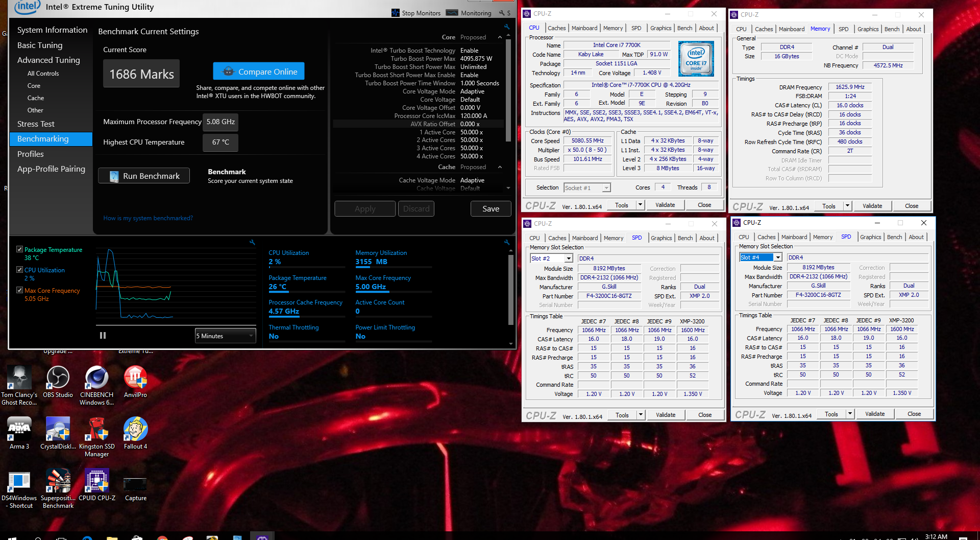Click the Compare Online button
This screenshot has height=540, width=980.
pos(259,72)
